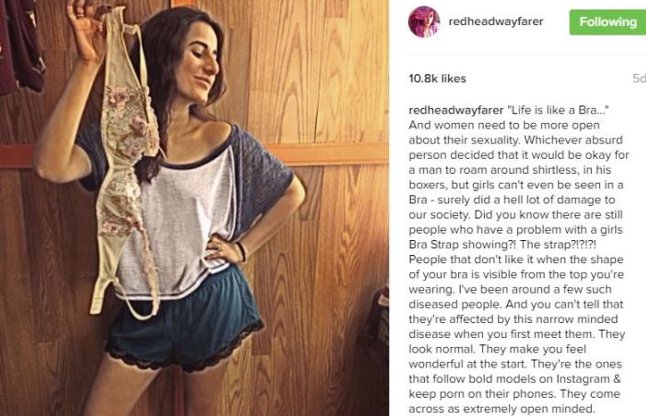Viewport: 646px width, 416px height.
Task: Click the word "likes" beside 10.8k
Action: coord(453,78)
